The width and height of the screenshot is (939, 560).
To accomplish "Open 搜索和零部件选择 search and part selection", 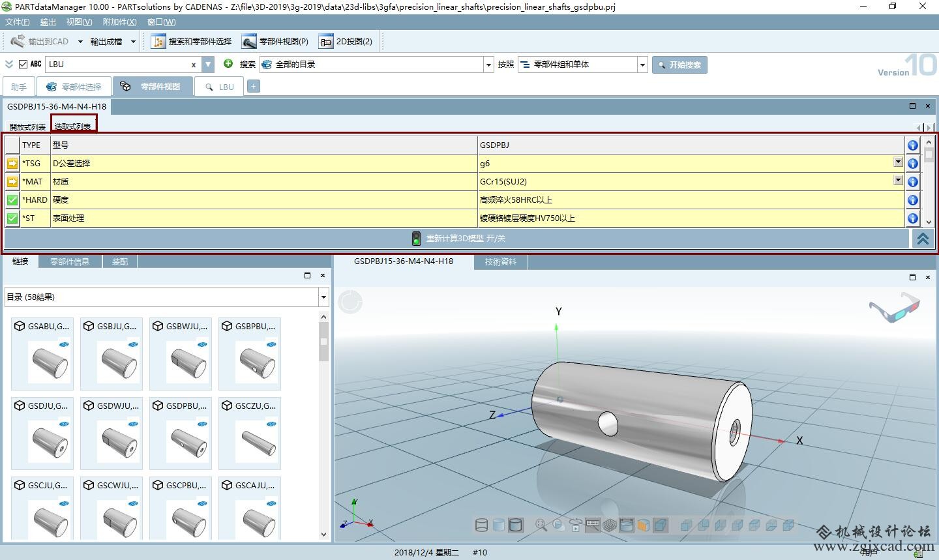I will tap(192, 41).
